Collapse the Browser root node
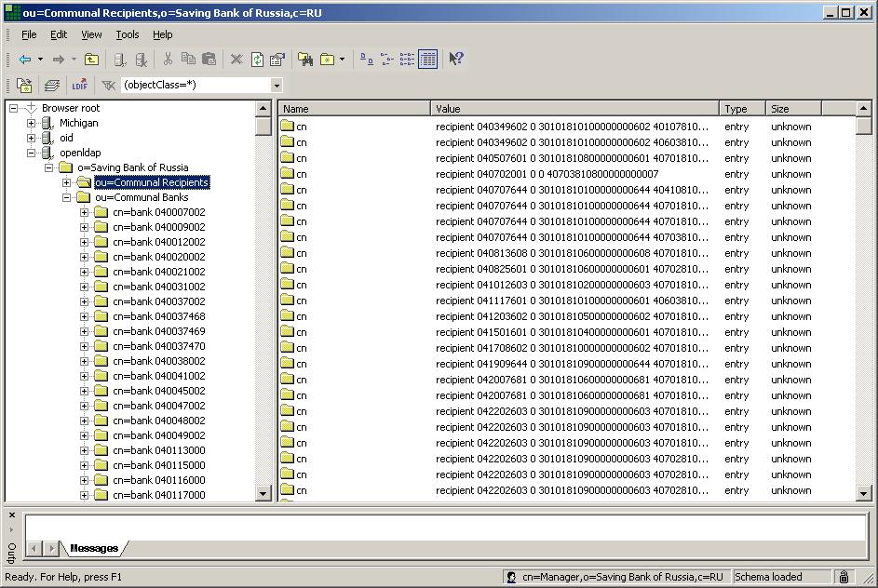This screenshot has height=588, width=878. [x=13, y=108]
